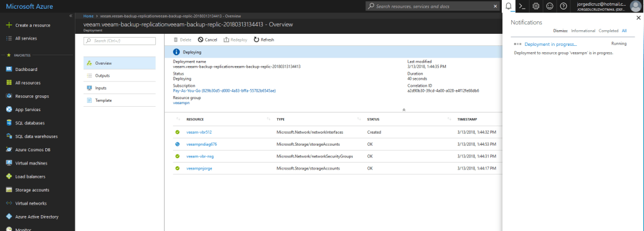Image resolution: width=644 pixels, height=231 pixels.
Task: Open the notifications bell icon
Action: point(508,6)
